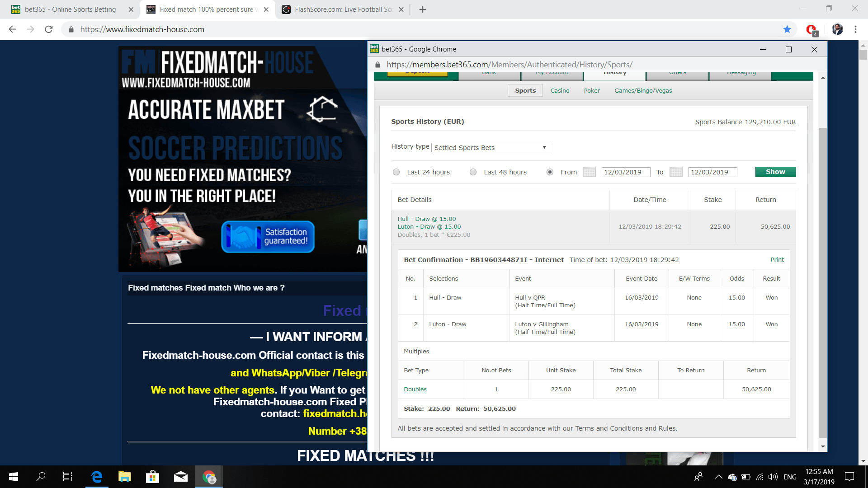Image resolution: width=868 pixels, height=488 pixels.
Task: Select the From date range radio button
Action: (550, 172)
